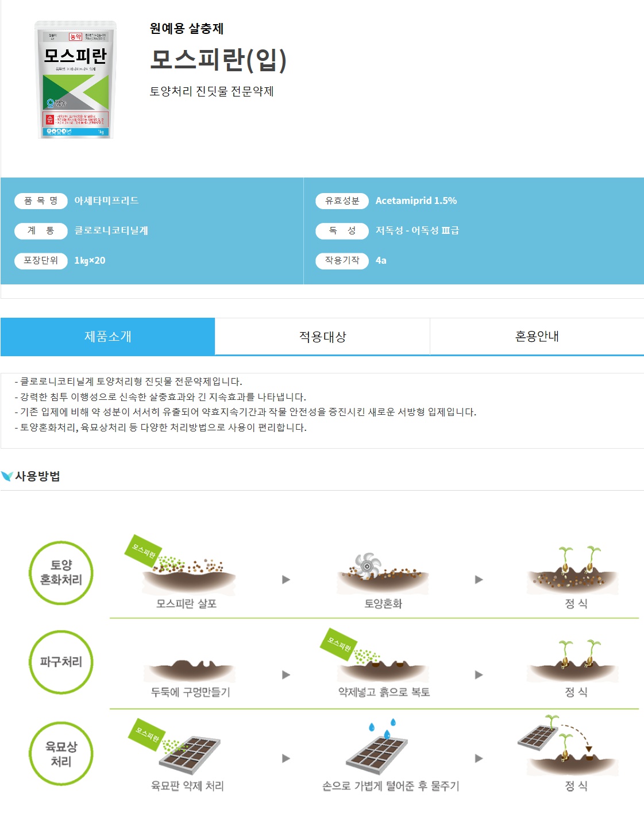Screen dimensions: 644x817
Task: Switch to the 혼용안내 tab
Action: coord(537,337)
